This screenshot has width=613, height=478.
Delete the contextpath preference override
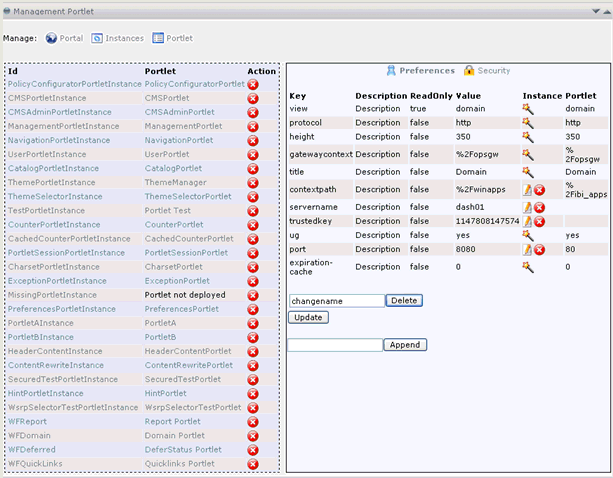(539, 190)
